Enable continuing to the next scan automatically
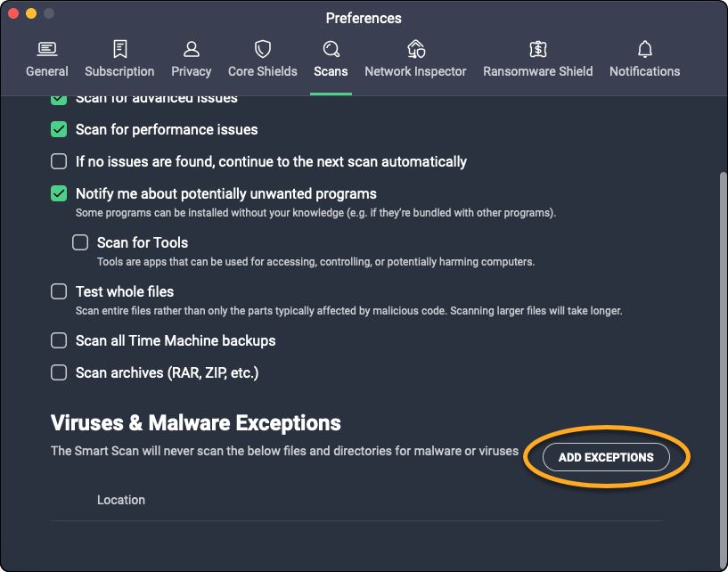The width and height of the screenshot is (728, 572). pyautogui.click(x=59, y=161)
